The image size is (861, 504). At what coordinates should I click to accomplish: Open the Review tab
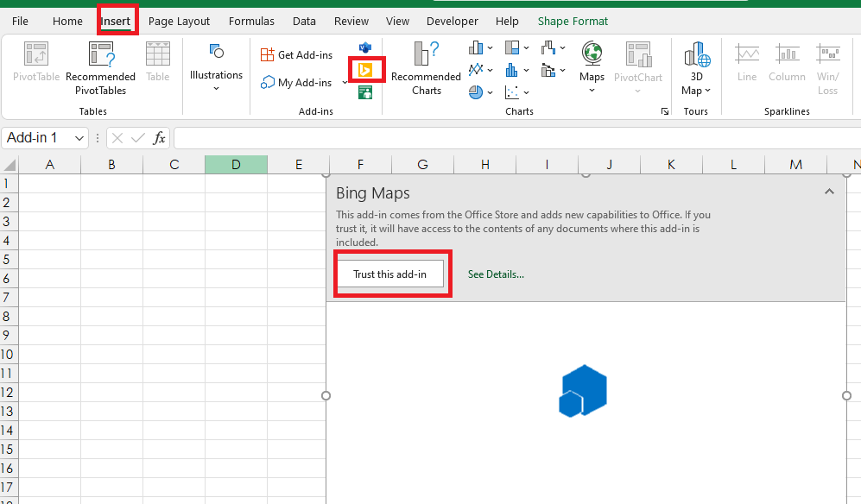click(351, 21)
